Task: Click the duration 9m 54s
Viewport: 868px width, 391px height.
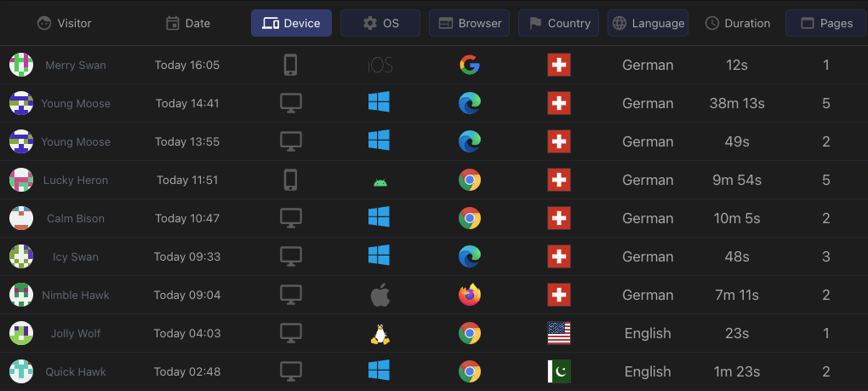Action: point(737,180)
